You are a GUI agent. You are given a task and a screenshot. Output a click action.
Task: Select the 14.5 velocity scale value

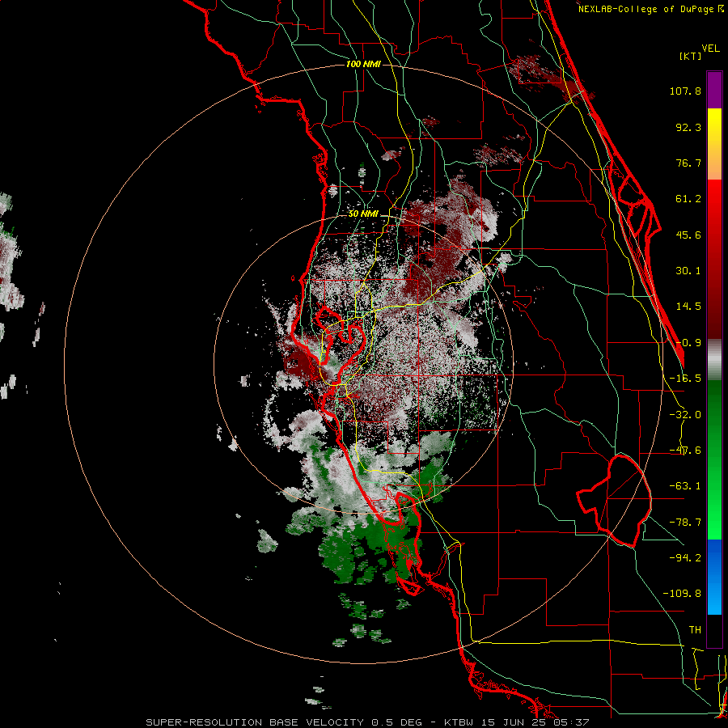click(688, 307)
